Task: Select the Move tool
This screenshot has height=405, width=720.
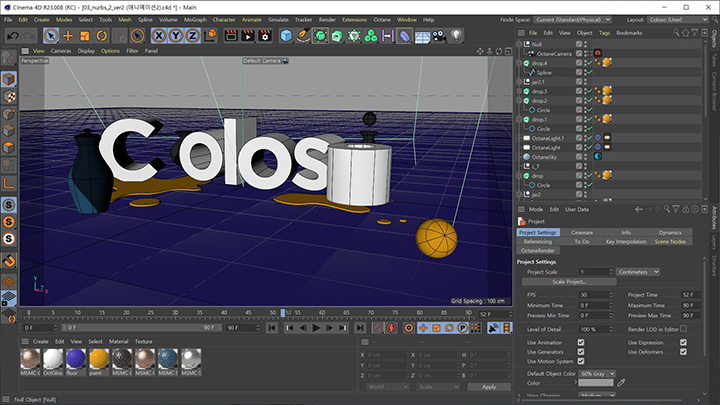Action: click(x=68, y=36)
